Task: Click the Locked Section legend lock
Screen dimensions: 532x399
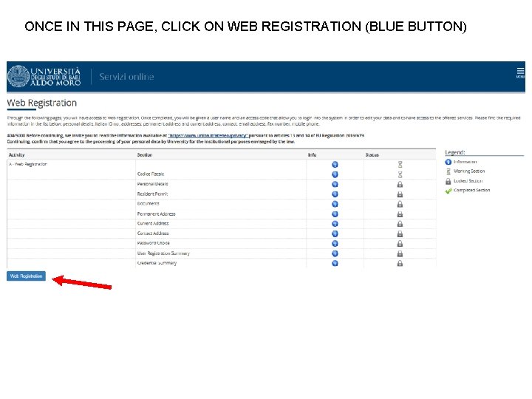Action: coord(449,181)
